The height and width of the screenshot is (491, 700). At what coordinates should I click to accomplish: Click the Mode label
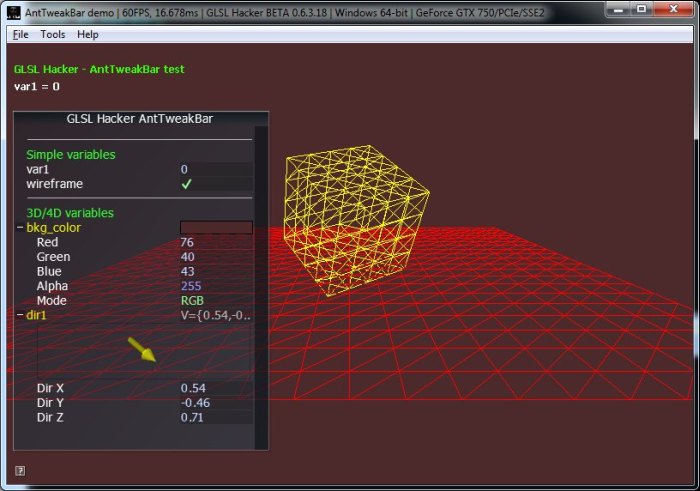pyautogui.click(x=52, y=300)
